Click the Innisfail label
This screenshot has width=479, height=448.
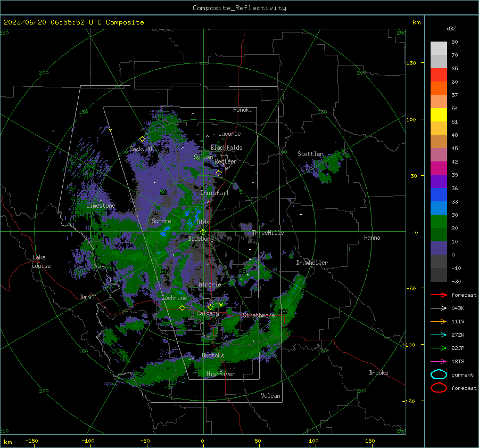(x=214, y=193)
